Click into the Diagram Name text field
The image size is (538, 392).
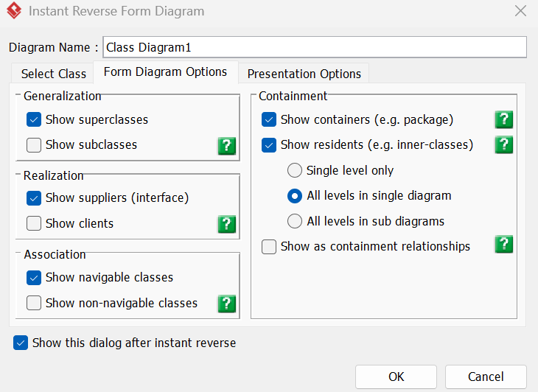coord(315,47)
